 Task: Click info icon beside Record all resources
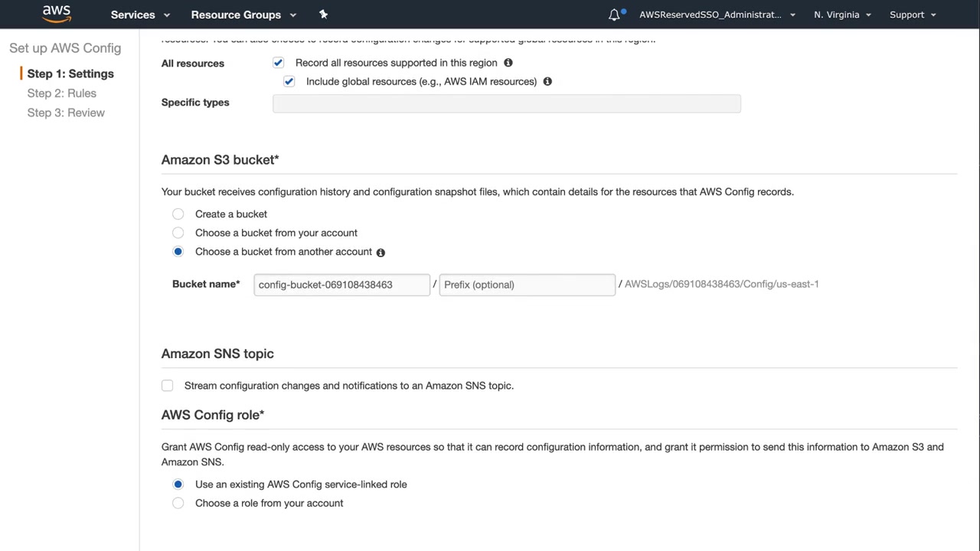click(x=508, y=63)
